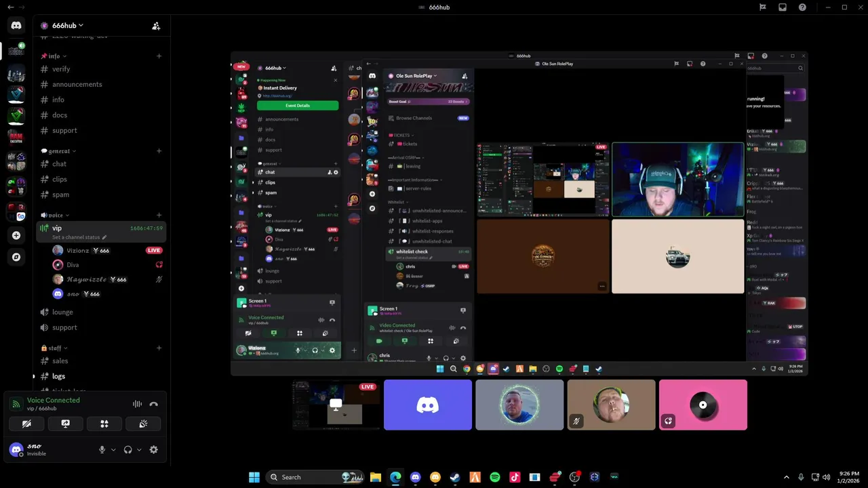Create a channel in general category
The image size is (868, 488).
159,151
